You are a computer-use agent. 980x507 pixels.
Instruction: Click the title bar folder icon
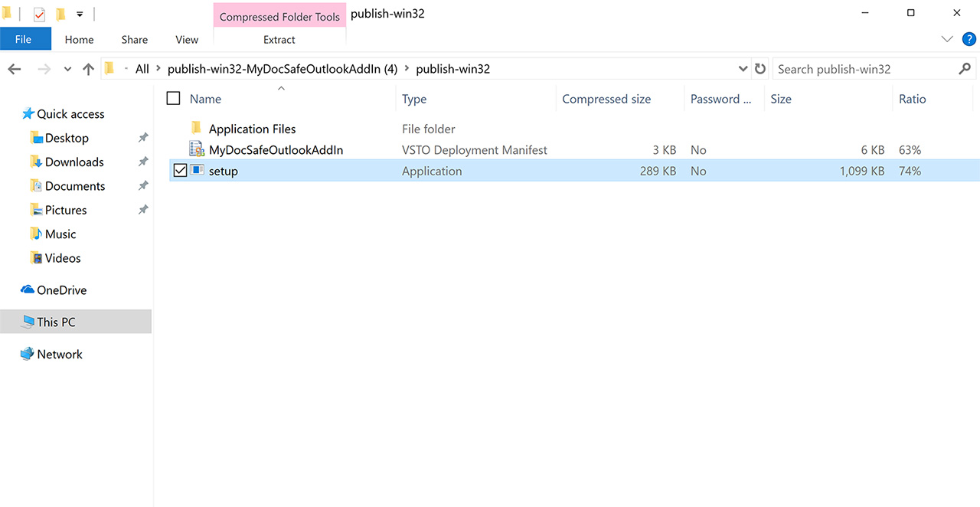(8, 13)
